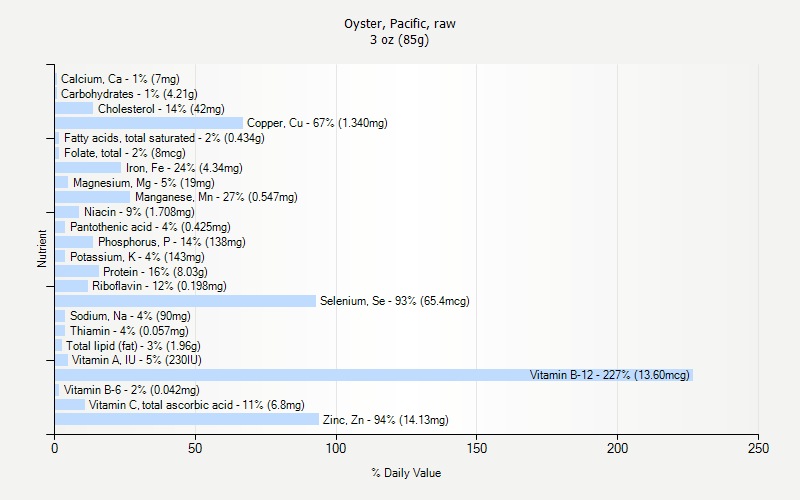Screen dimensions: 800x500
Task: Click the 'Niacin - 9% (1.708mg)' label
Action: click(x=139, y=212)
